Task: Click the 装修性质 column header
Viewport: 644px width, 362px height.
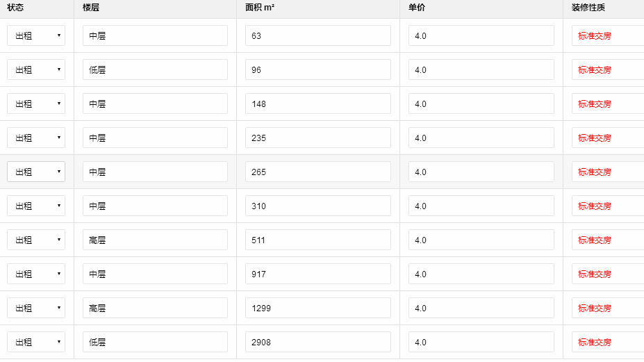Action: click(x=586, y=7)
